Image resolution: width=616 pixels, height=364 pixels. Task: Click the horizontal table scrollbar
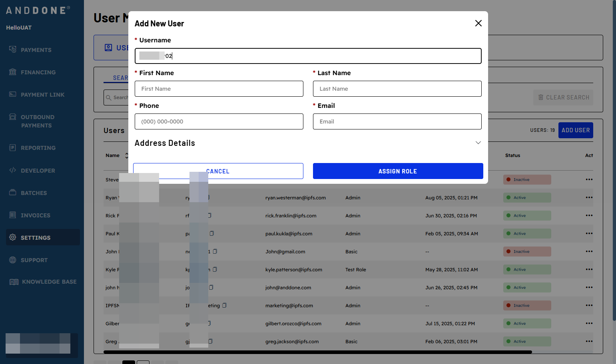[318, 352]
